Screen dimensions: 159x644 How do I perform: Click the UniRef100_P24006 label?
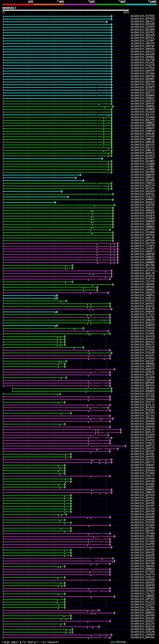pyautogui.click(x=143, y=328)
